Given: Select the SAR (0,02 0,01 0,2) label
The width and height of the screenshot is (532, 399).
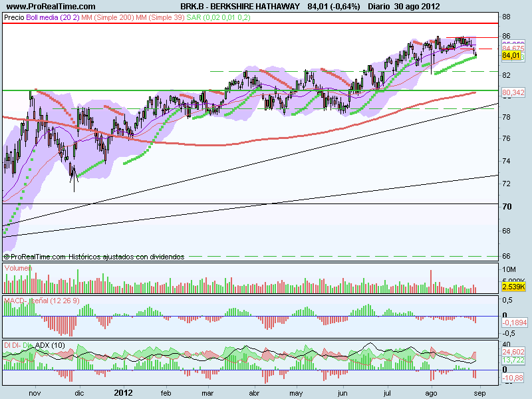Looking at the screenshot, I should point(219,17).
